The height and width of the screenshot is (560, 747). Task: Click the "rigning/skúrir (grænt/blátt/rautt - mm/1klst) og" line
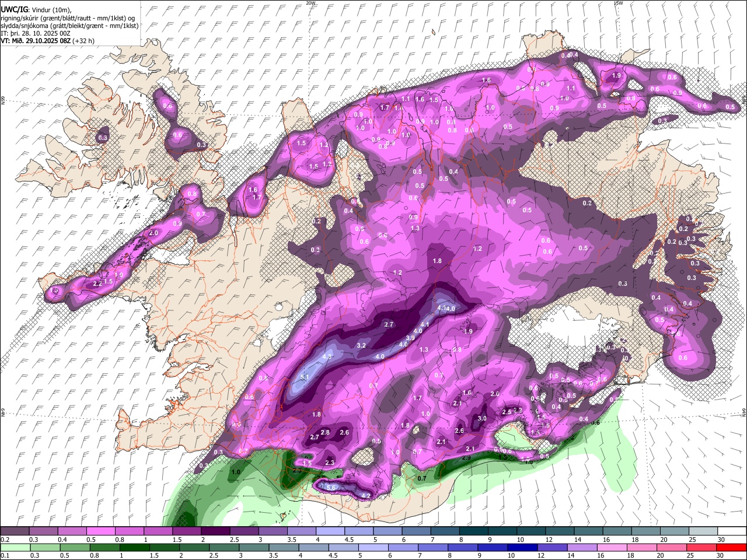[68, 18]
